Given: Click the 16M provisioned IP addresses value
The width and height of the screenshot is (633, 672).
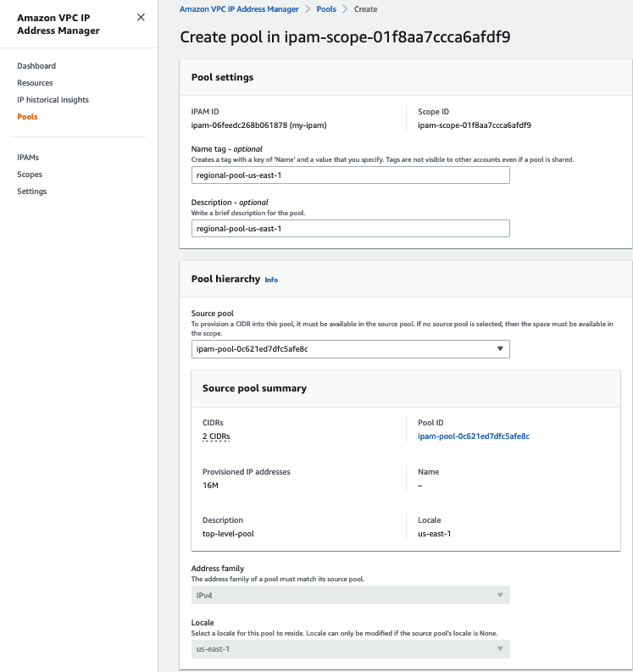Looking at the screenshot, I should 210,486.
